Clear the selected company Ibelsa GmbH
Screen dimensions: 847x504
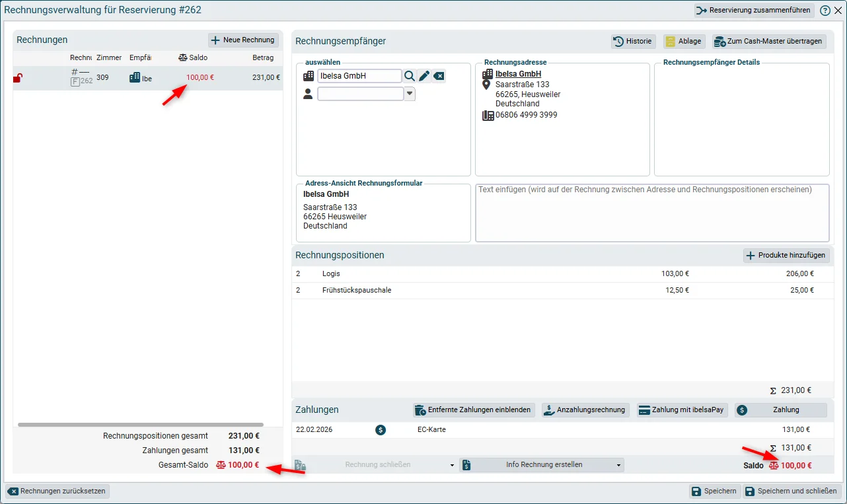point(439,76)
